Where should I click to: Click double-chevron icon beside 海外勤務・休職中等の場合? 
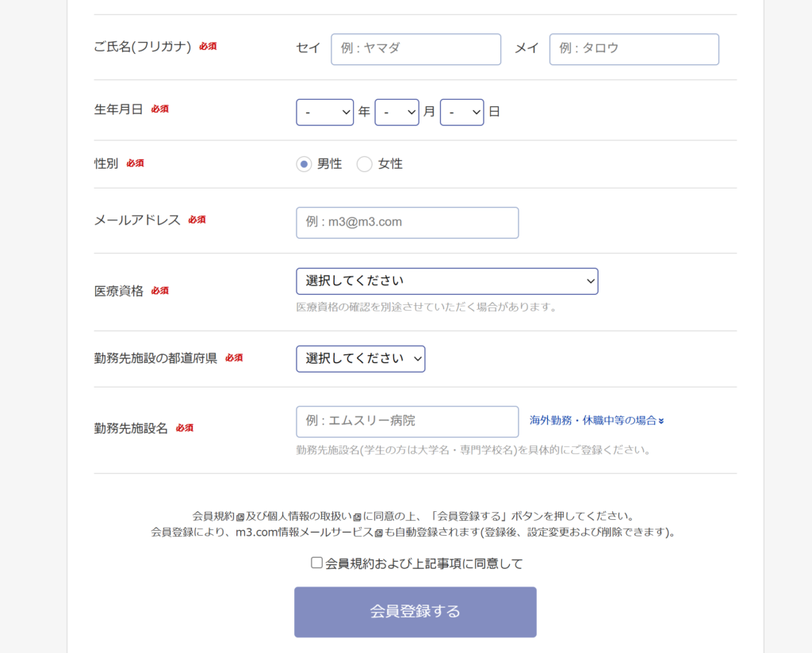click(661, 421)
